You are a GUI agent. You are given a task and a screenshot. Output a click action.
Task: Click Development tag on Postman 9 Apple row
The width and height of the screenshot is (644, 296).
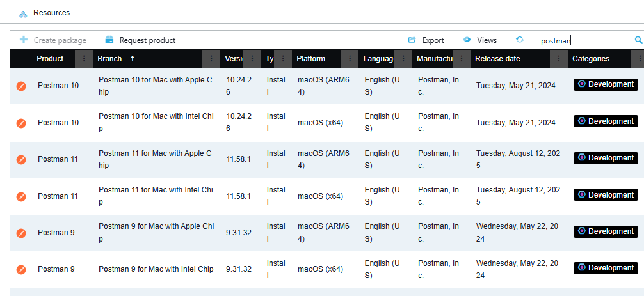[606, 231]
